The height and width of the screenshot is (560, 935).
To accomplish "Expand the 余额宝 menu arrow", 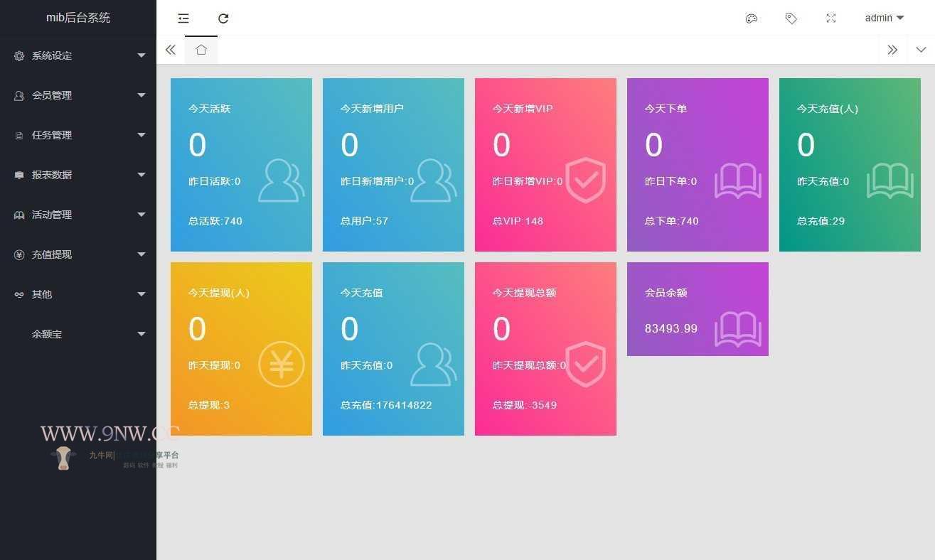I will click(141, 334).
